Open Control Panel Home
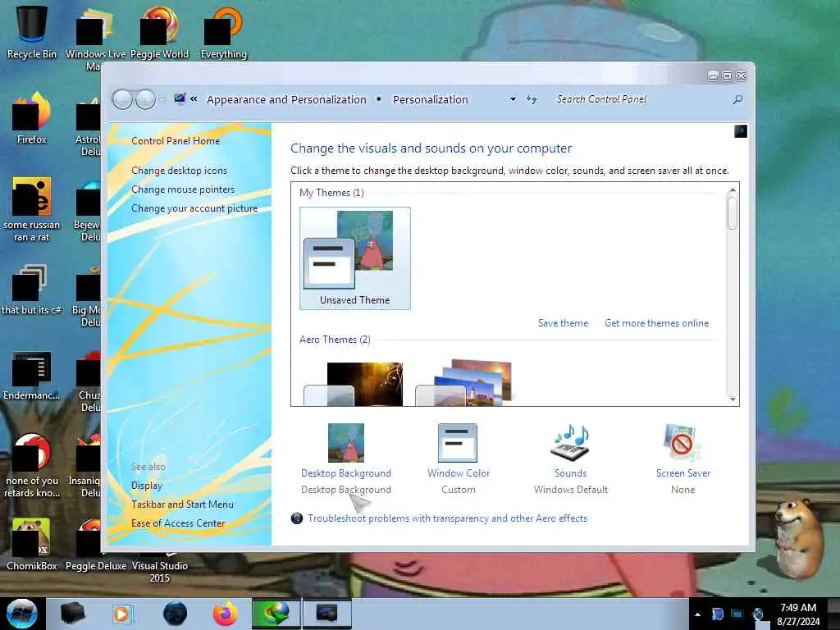This screenshot has height=630, width=840. (x=176, y=141)
